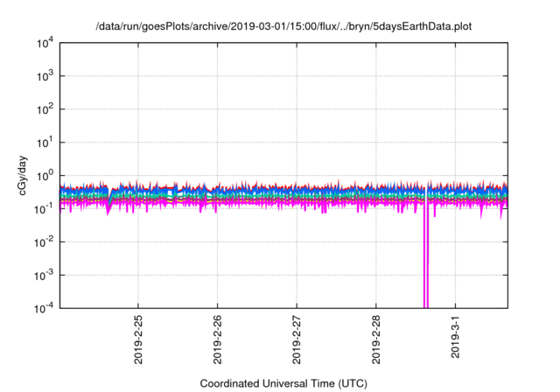560x392 pixels.
Task: Click the 2019-2-25 date tick label
Action: coord(138,339)
